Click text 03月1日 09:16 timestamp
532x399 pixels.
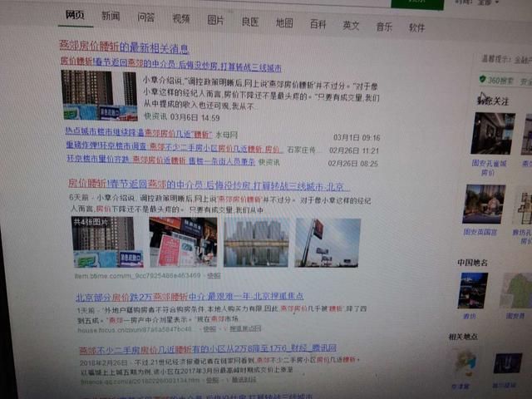[x=357, y=137]
